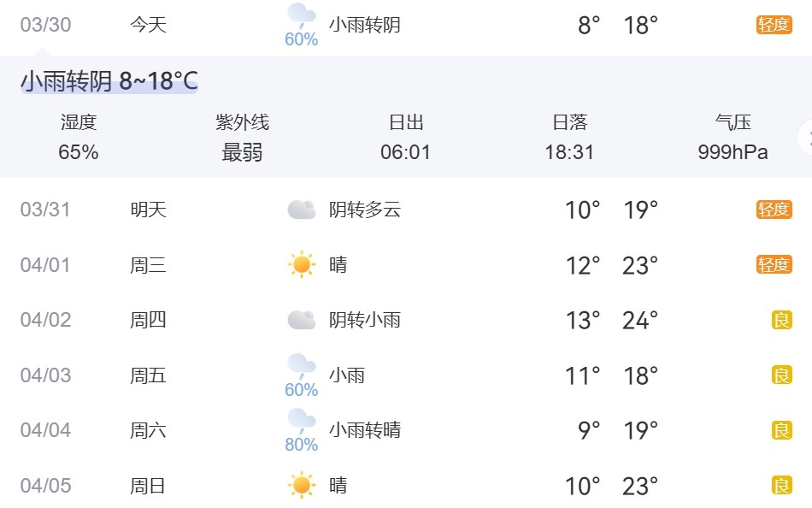This screenshot has height=508, width=812.
Task: Select the sun icon for 周日 04/05
Action: (x=300, y=486)
